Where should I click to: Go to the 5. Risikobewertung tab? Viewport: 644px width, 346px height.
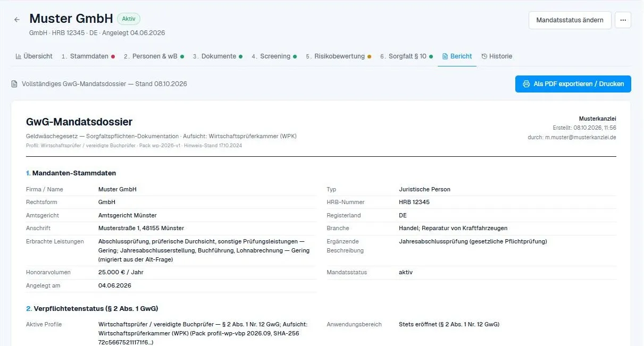[338, 56]
